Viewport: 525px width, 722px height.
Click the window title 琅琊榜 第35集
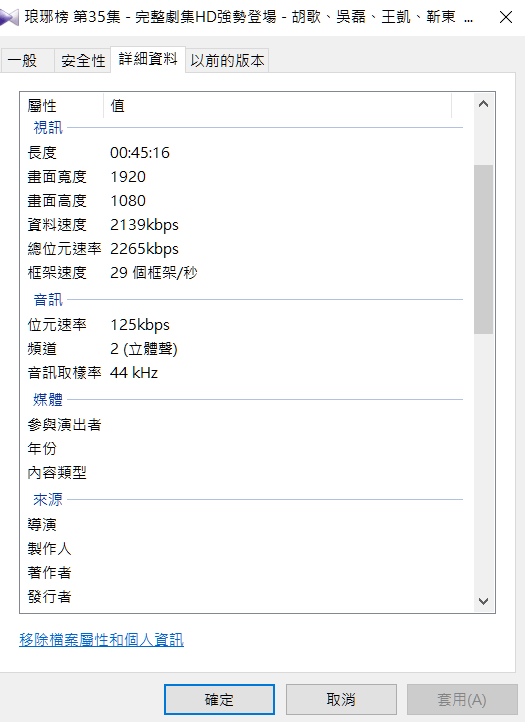[x=73, y=17]
